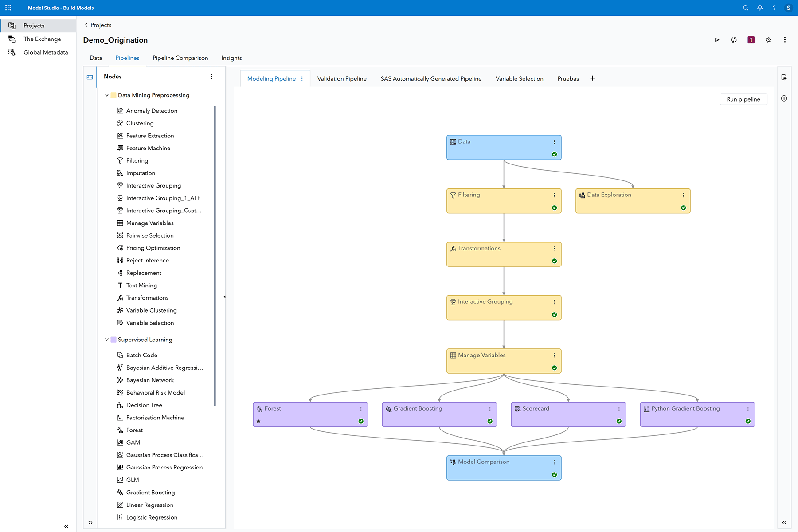Screen dimensions: 798x532
Task: Click the Imputation node icon
Action: click(x=120, y=173)
